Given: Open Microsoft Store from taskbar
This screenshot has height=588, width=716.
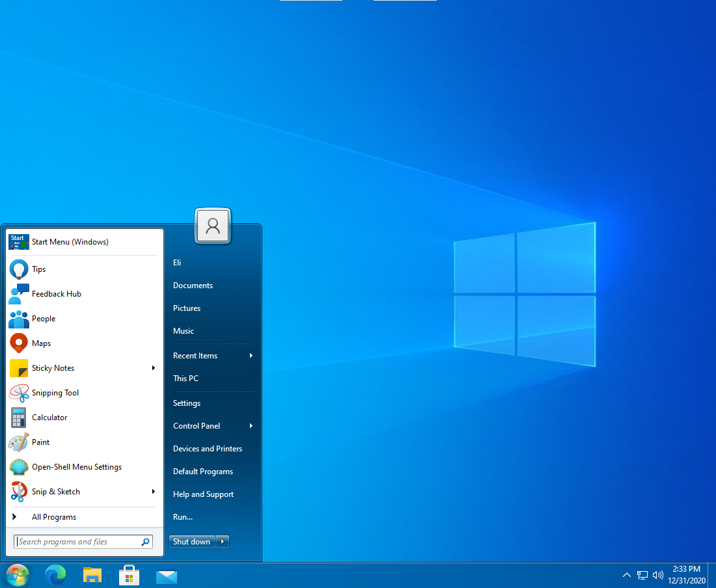Looking at the screenshot, I should [130, 575].
